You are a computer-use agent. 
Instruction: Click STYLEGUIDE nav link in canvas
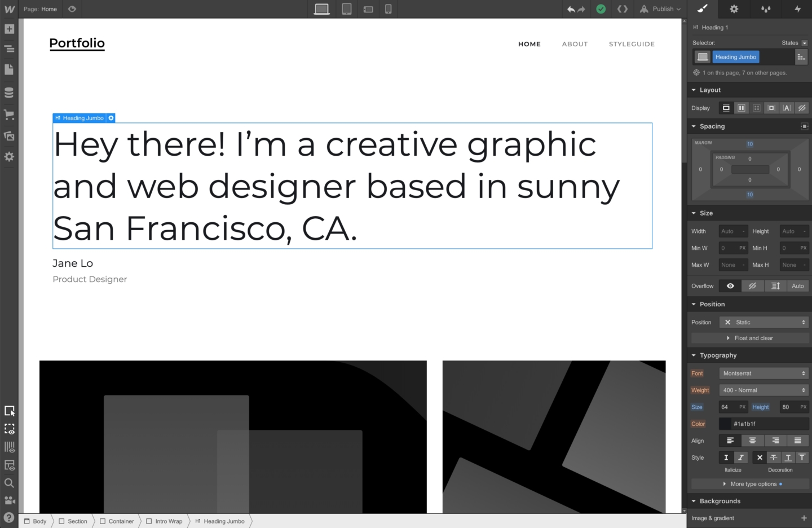tap(632, 44)
